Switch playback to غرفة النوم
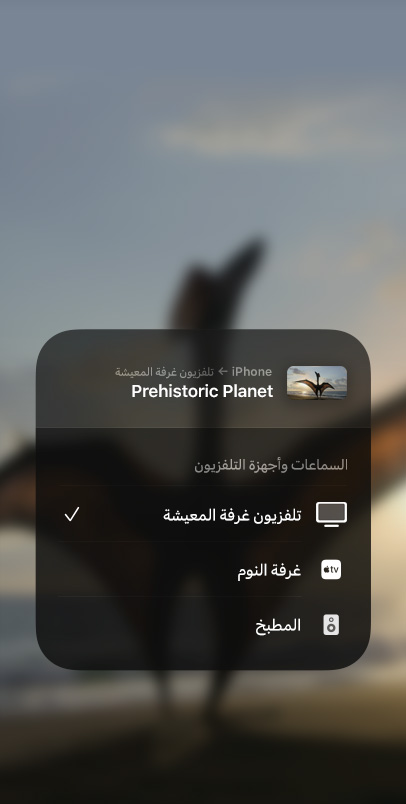The width and height of the screenshot is (406, 804). tap(202, 570)
